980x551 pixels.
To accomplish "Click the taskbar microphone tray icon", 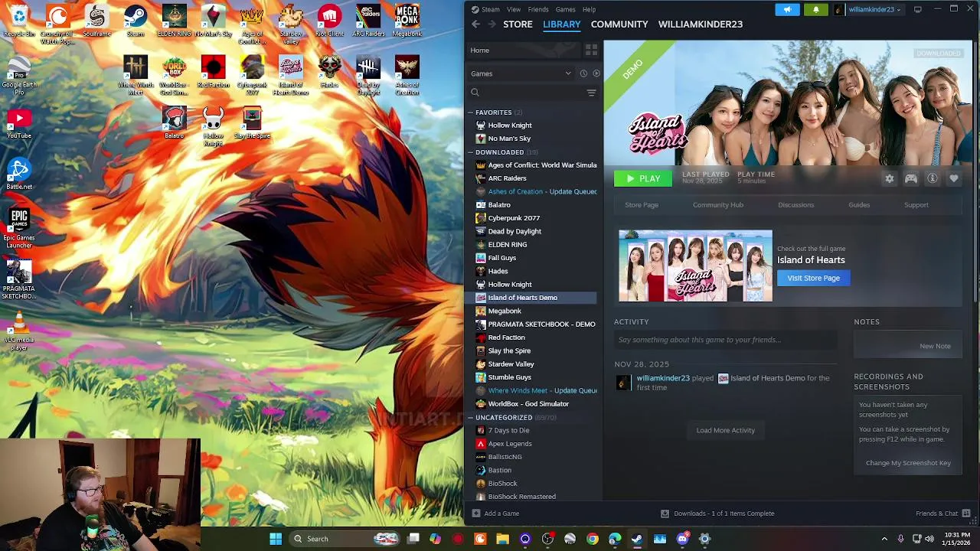I will (x=900, y=539).
